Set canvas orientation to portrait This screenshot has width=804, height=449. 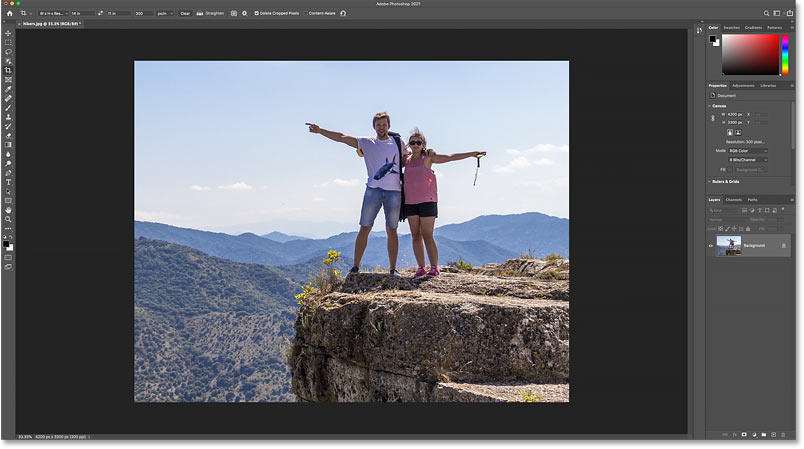[730, 132]
